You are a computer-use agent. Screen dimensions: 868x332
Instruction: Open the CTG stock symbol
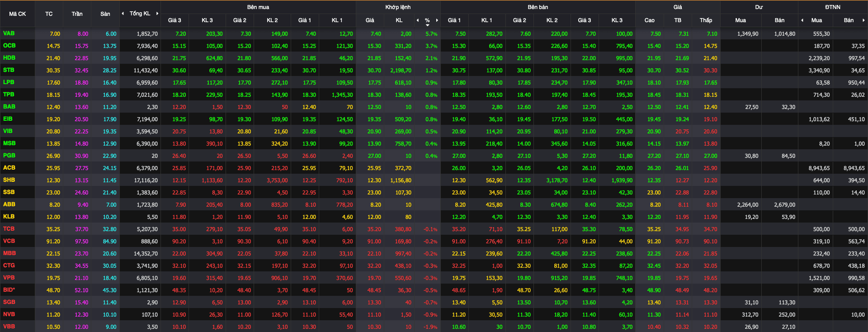[x=9, y=266]
